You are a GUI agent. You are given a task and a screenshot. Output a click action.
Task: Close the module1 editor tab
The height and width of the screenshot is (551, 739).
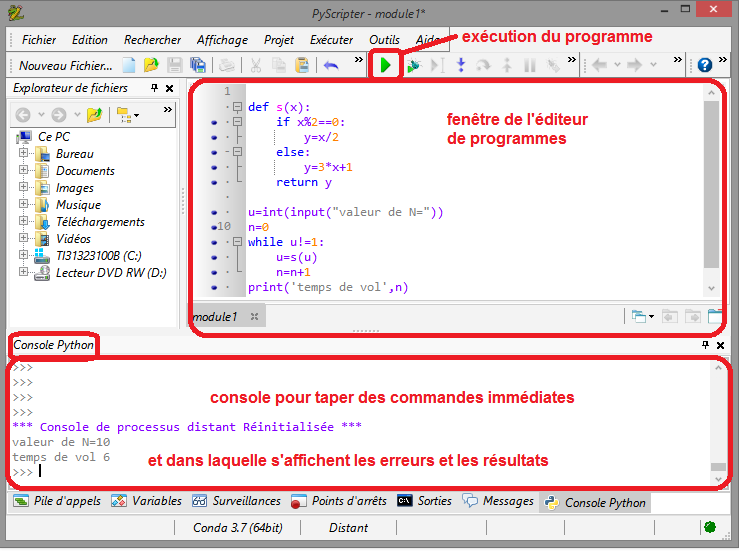(254, 317)
